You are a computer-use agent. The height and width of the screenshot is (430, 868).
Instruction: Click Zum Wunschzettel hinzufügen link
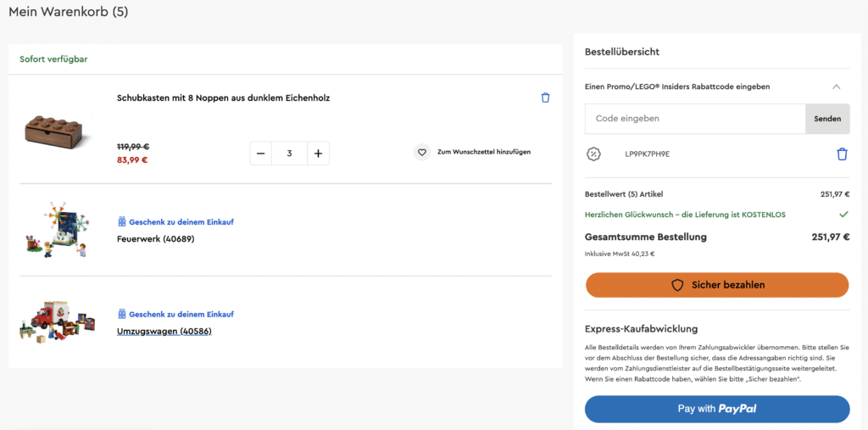[484, 152]
